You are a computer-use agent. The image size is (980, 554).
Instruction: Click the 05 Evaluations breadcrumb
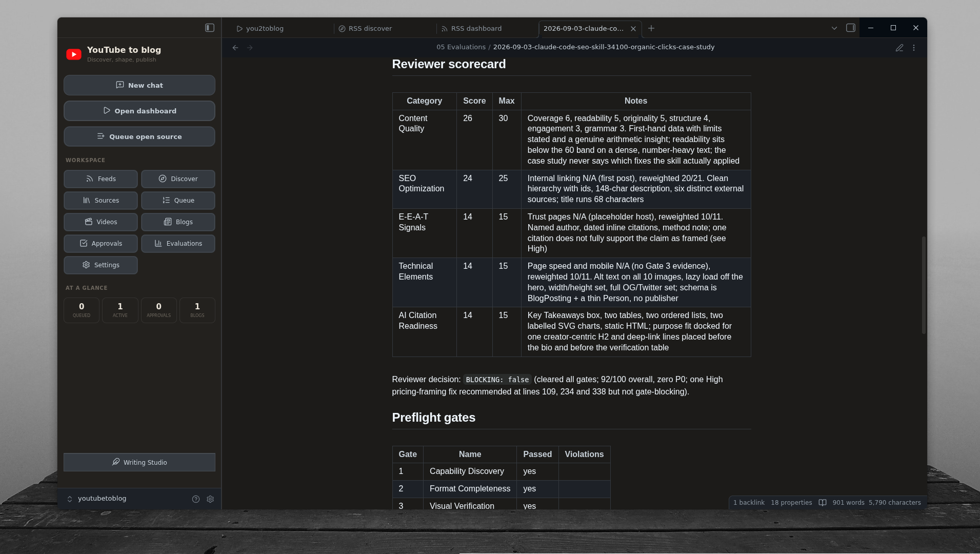click(x=461, y=47)
